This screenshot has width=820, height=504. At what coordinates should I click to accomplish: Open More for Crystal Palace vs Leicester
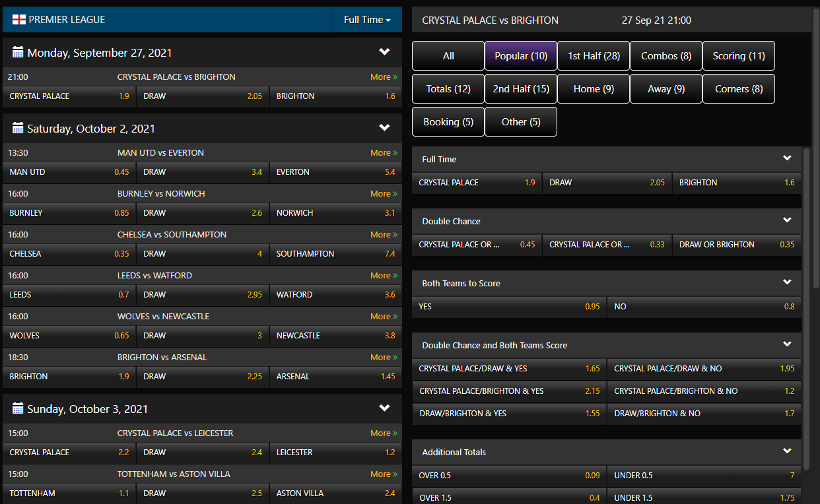pos(384,433)
